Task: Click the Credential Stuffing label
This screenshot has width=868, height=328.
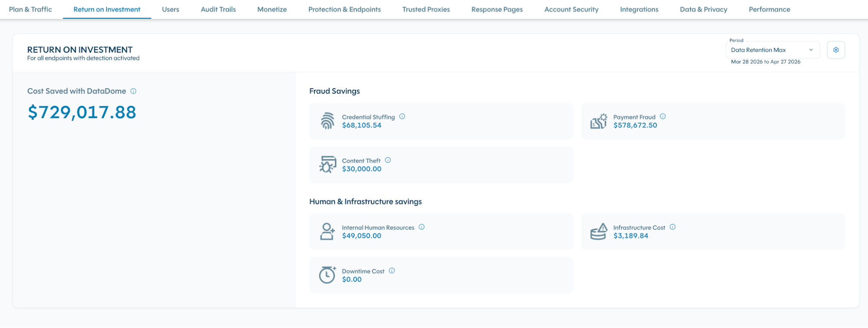Action: (368, 117)
